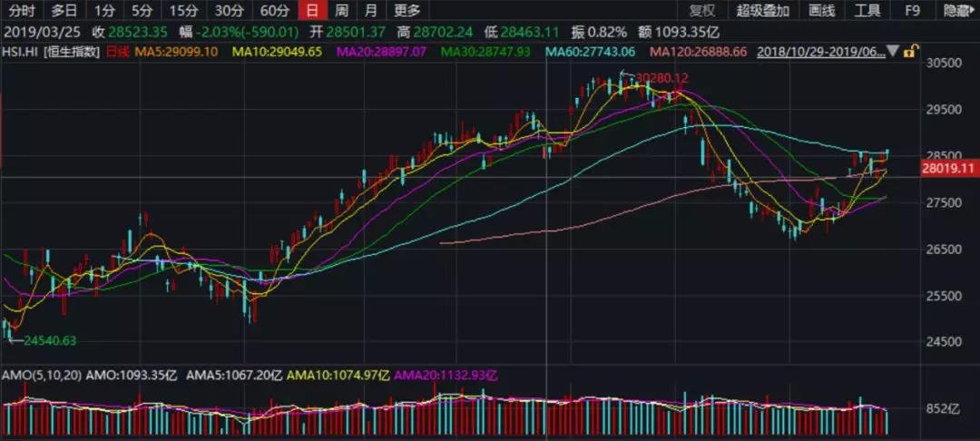The width and height of the screenshot is (980, 441).
Task: Select the MA5:29099.10 indicator label
Action: [174, 52]
